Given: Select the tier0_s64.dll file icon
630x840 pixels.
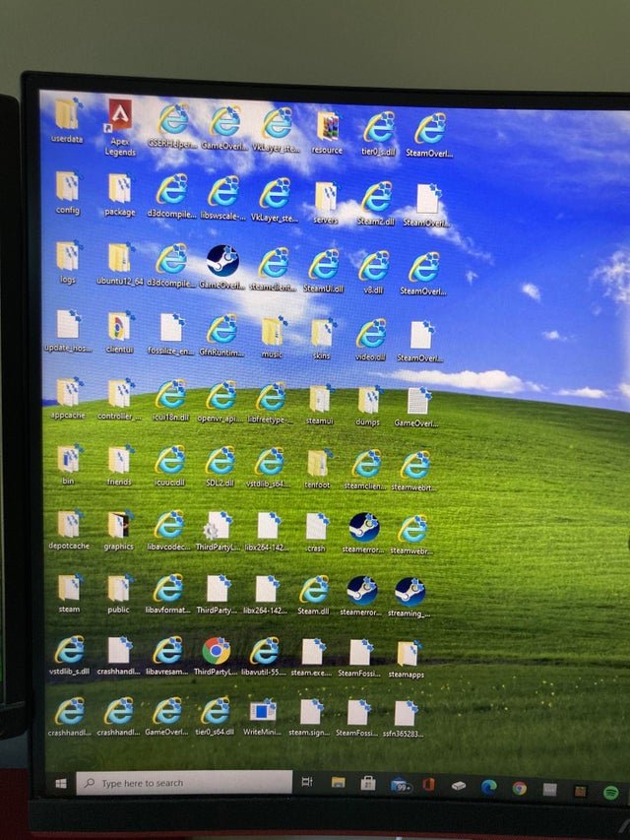Looking at the screenshot, I should [216, 711].
